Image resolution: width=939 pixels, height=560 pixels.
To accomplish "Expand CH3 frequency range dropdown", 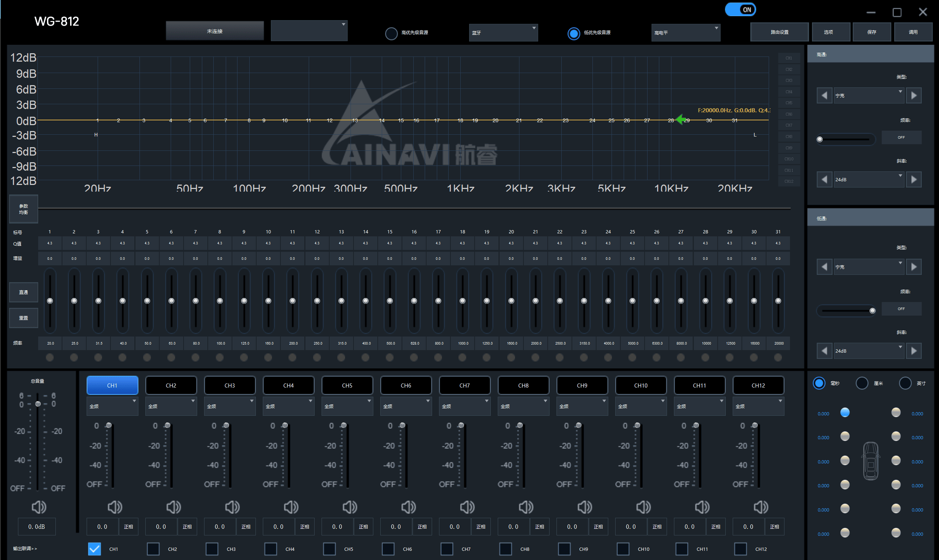I will coord(229,406).
